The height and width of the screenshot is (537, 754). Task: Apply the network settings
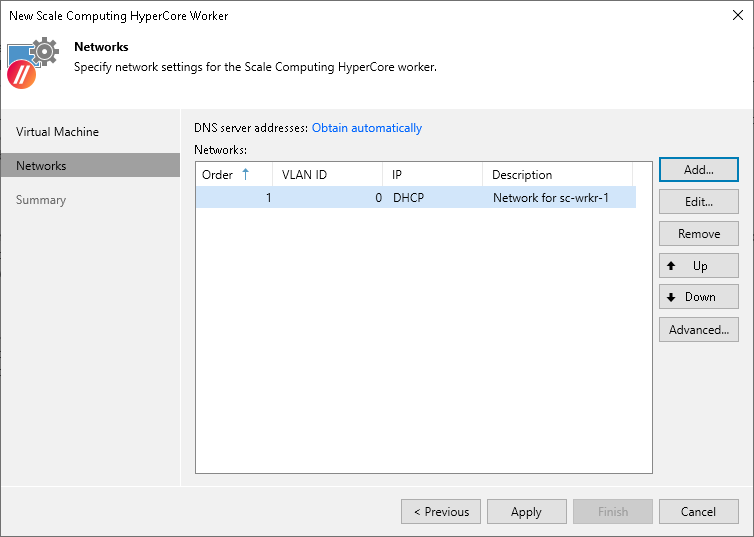point(526,512)
